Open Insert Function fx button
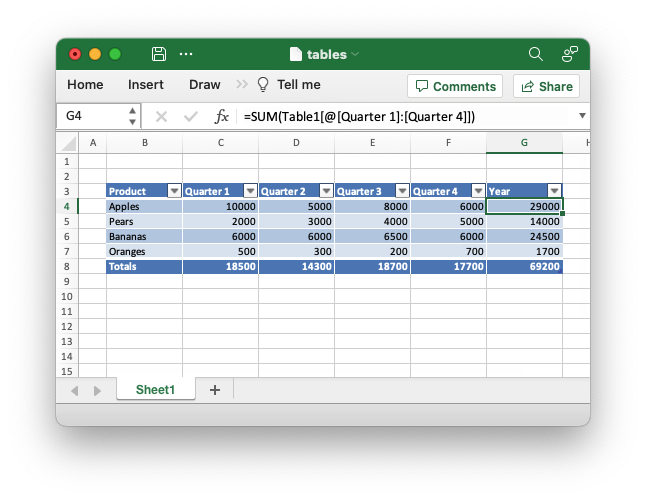646x500 pixels. tap(222, 117)
